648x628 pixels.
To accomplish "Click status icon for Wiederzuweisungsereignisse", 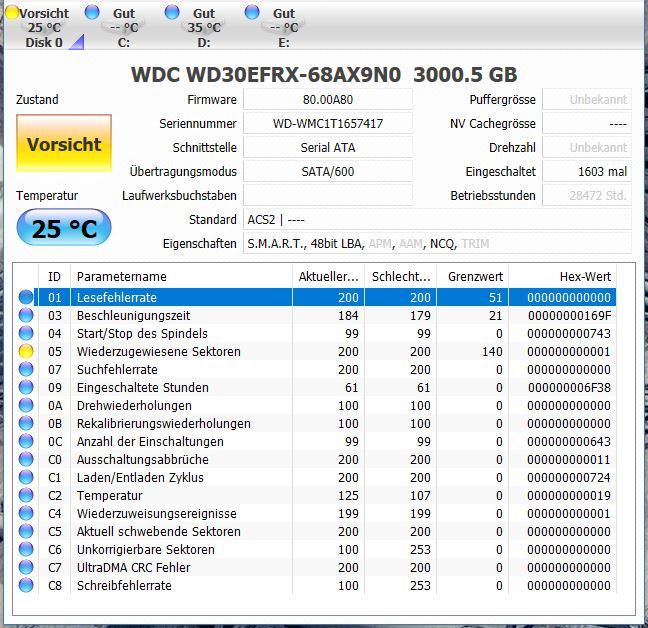I will pos(26,513).
